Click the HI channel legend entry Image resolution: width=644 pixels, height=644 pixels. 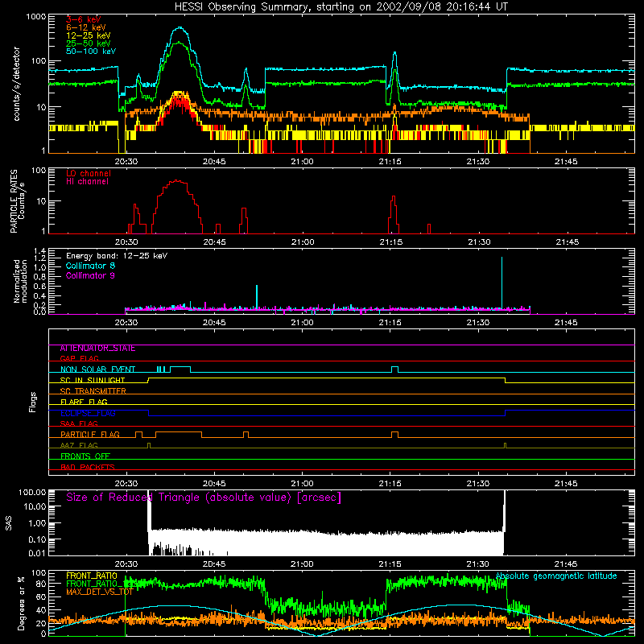[x=87, y=182]
